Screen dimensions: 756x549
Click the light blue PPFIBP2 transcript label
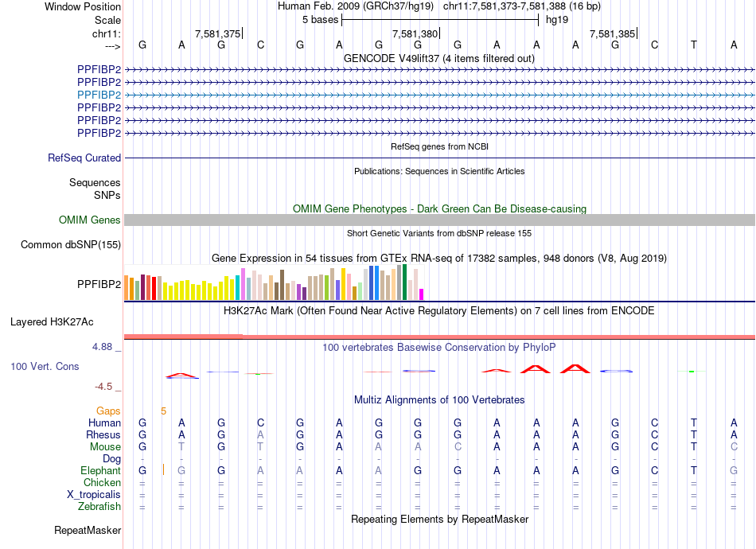click(99, 95)
